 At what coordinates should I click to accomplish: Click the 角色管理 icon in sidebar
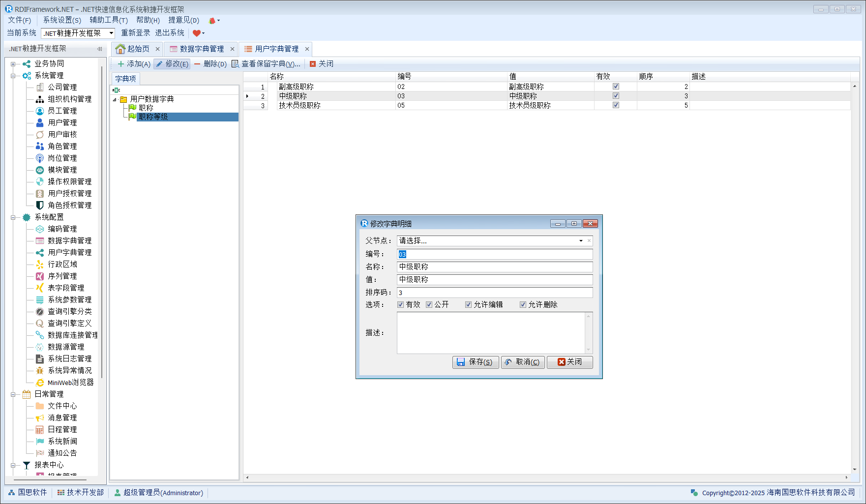point(40,146)
